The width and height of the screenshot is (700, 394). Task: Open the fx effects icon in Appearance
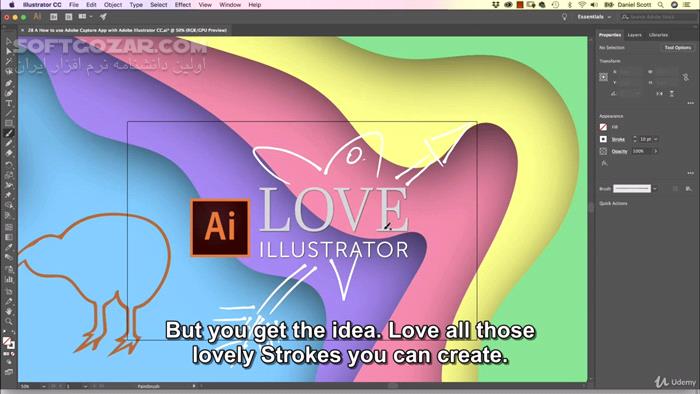point(604,163)
